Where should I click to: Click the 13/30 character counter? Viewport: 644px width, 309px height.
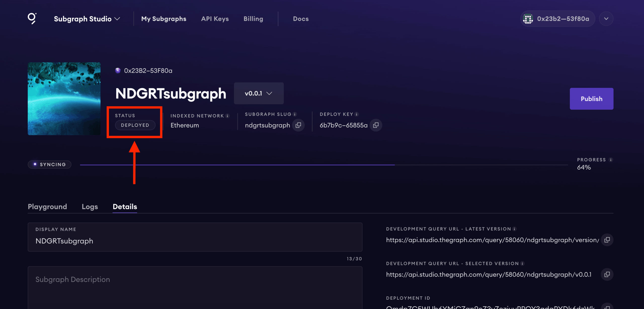tap(354, 259)
